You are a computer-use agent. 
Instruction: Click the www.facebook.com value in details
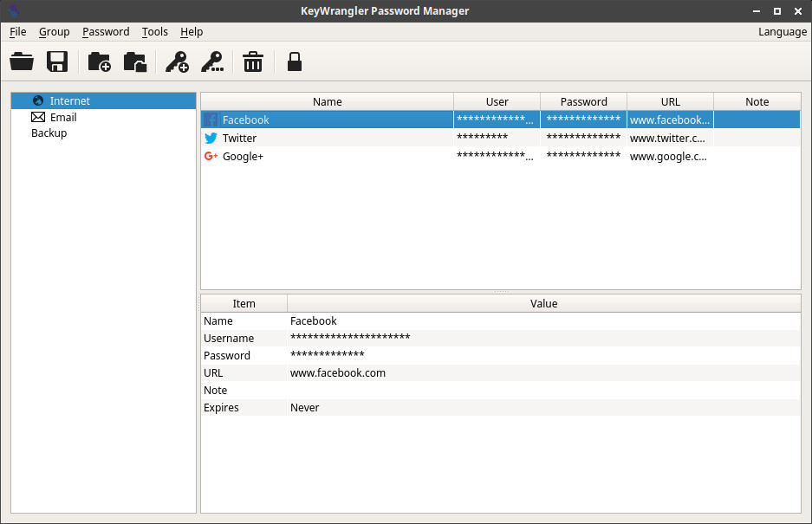coord(338,372)
